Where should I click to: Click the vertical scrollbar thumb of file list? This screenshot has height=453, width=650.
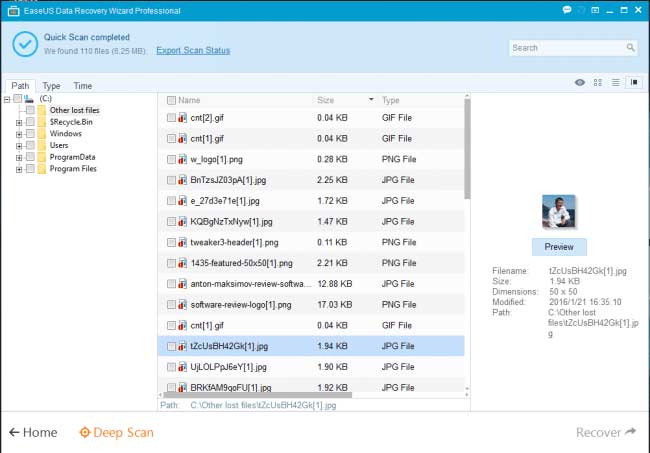467,149
